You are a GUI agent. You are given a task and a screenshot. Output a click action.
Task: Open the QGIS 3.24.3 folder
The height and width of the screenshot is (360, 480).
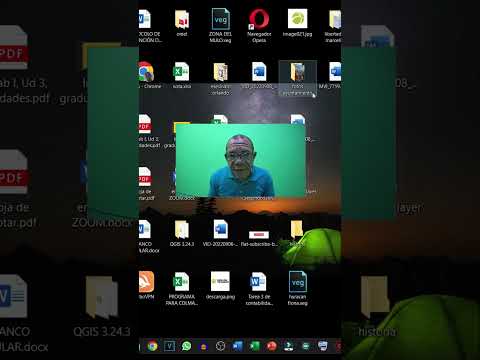(182, 233)
